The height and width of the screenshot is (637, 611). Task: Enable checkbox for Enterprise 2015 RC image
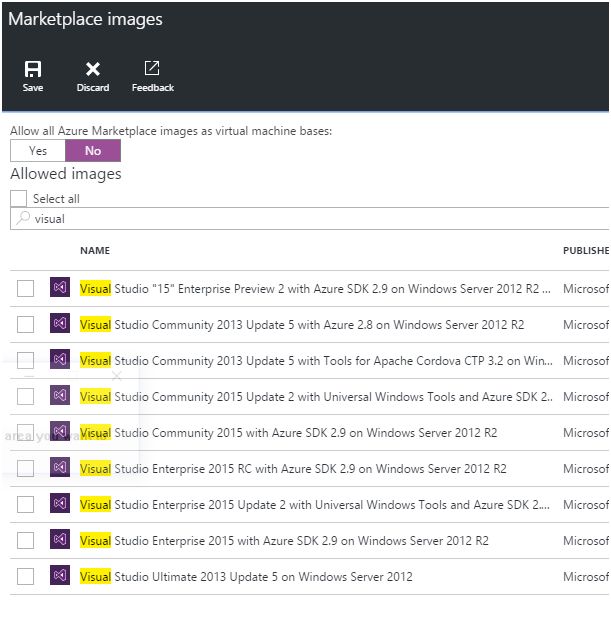pos(25,468)
